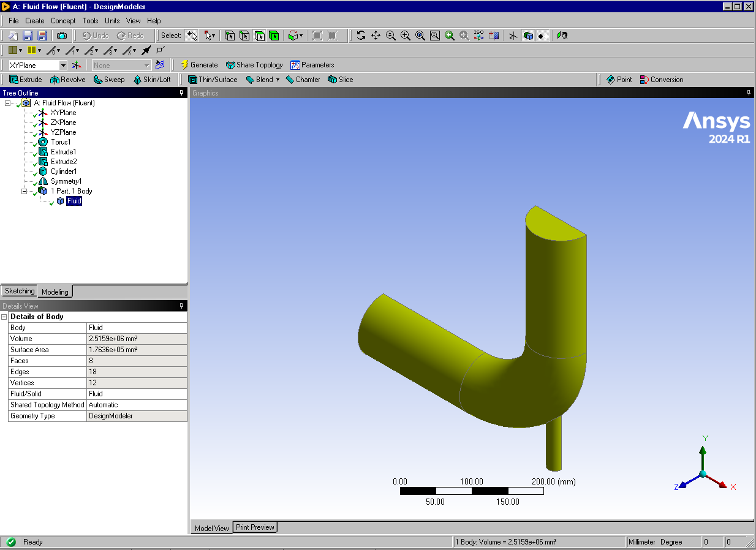Switch to ISO isometric view
Image resolution: width=756 pixels, height=550 pixels.
coord(479,36)
